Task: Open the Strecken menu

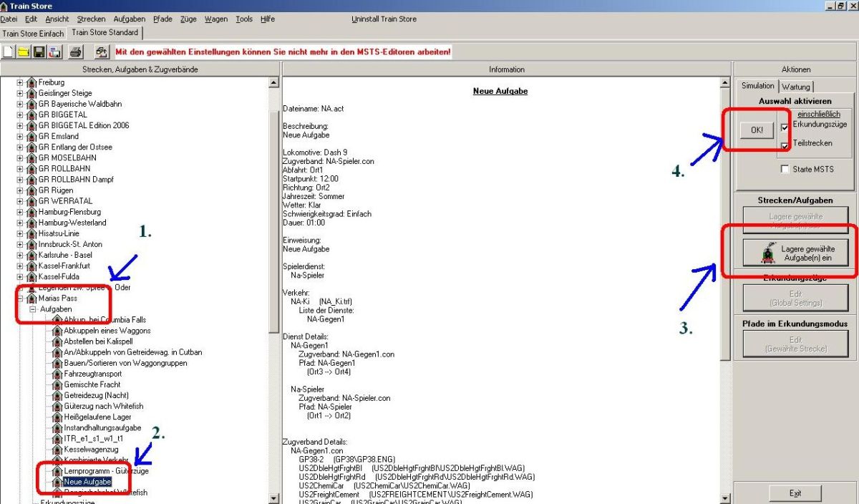Action: coord(91,19)
